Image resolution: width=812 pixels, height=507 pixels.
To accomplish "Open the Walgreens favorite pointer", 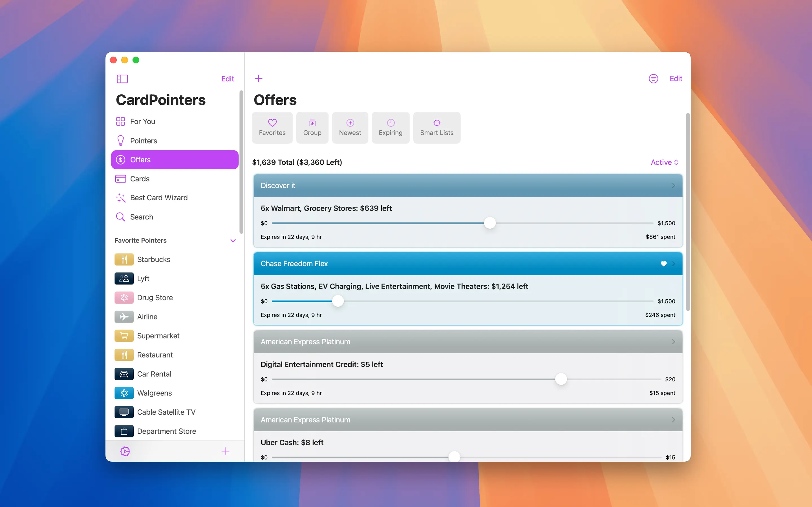I will (154, 393).
